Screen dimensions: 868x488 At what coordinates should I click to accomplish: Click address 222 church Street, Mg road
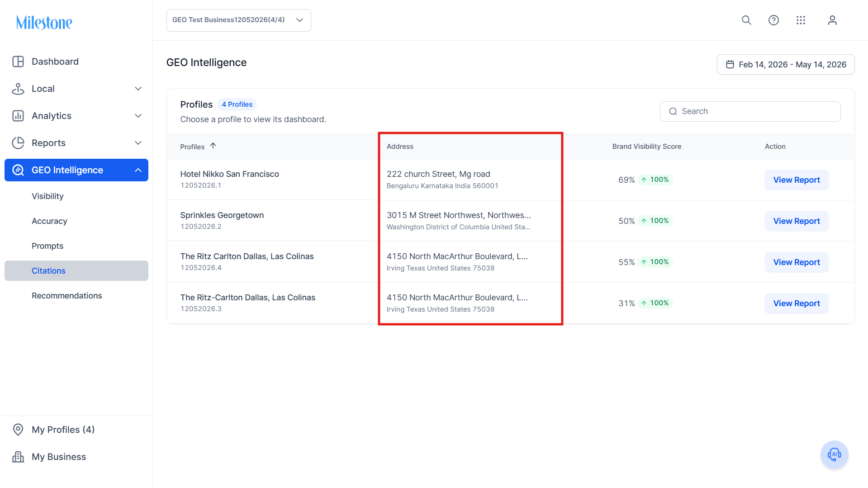pyautogui.click(x=438, y=174)
